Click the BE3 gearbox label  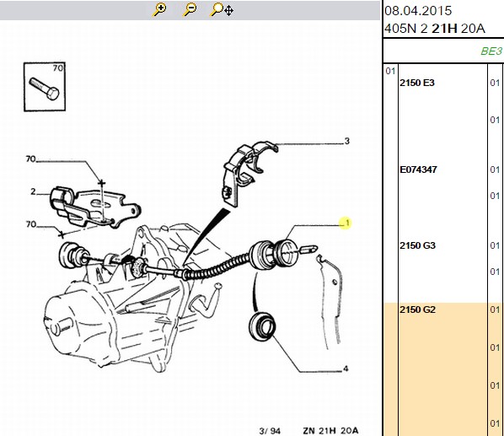point(491,51)
